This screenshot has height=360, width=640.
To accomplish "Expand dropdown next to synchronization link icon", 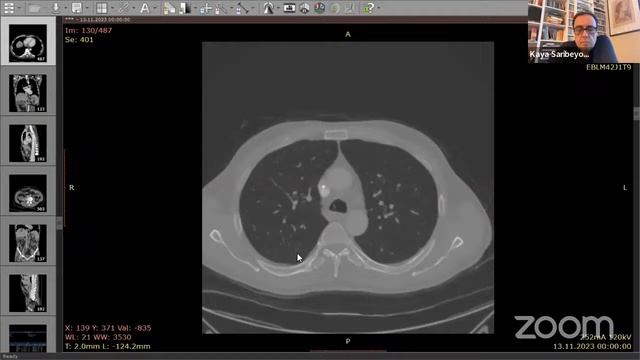I will click(x=134, y=8).
